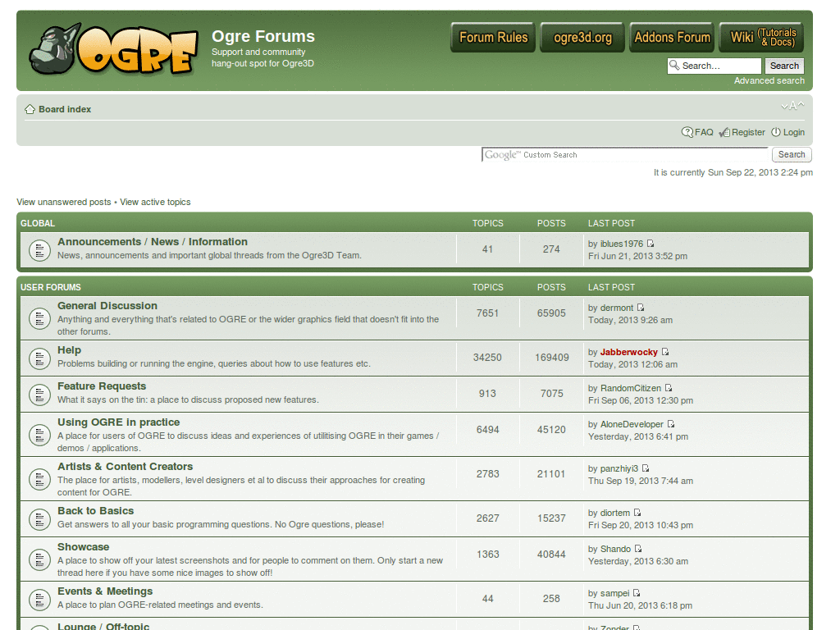Image resolution: width=840 pixels, height=630 pixels.
Task: View latest post icon next to panzhiyi3
Action: click(646, 468)
